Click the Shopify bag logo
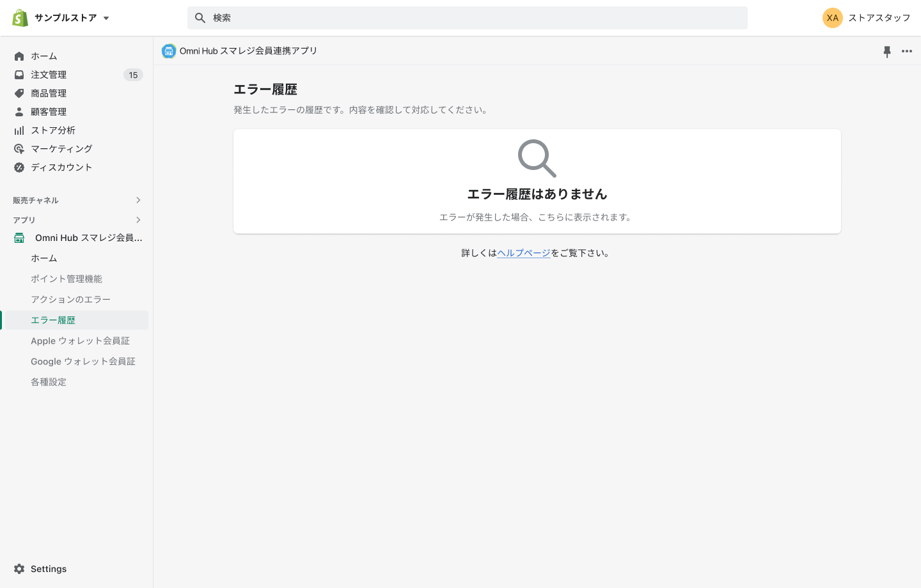Image resolution: width=921 pixels, height=588 pixels. tap(20, 18)
